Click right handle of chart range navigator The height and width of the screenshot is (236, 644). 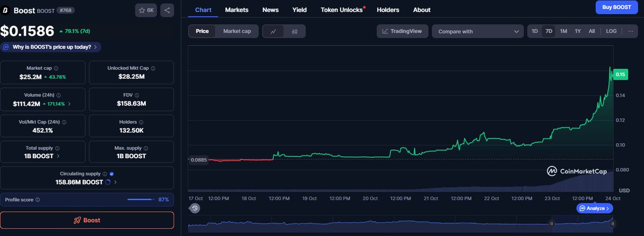pos(612,223)
